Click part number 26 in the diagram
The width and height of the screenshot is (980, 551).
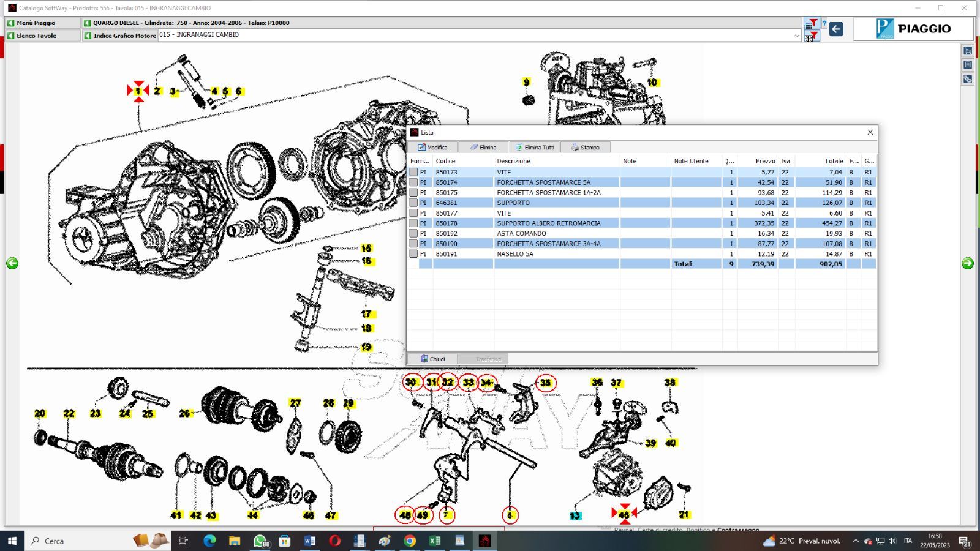pyautogui.click(x=184, y=413)
